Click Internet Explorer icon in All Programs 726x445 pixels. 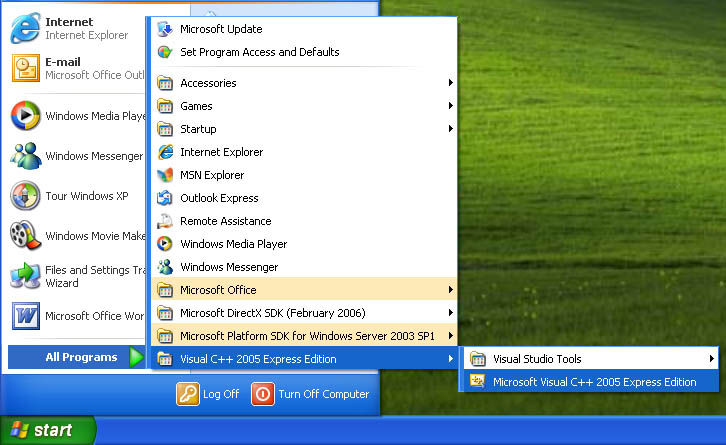[x=165, y=152]
